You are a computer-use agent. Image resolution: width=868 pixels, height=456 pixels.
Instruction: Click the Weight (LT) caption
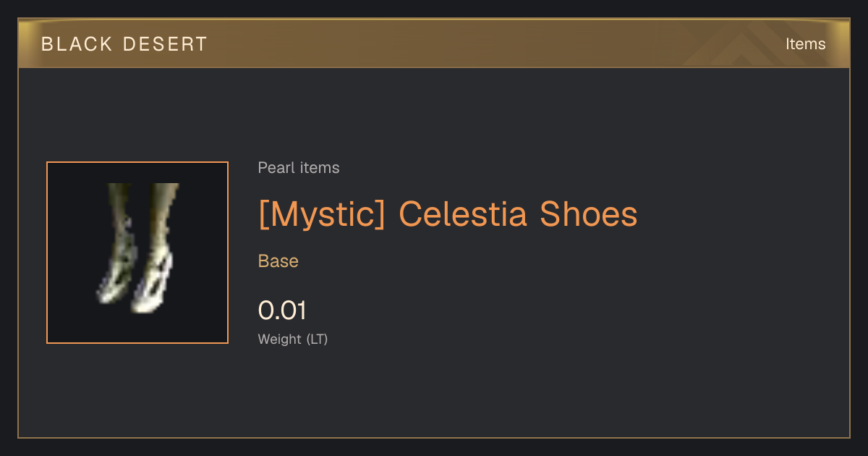click(293, 339)
